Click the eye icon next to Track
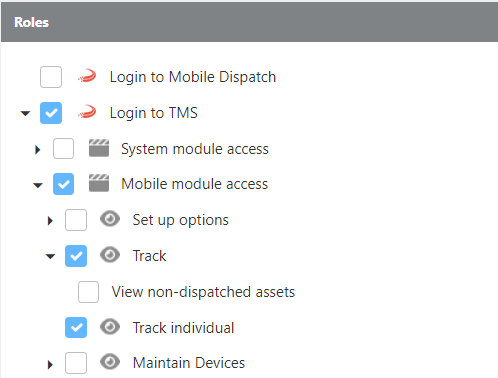The height and width of the screenshot is (378, 498). click(x=110, y=255)
